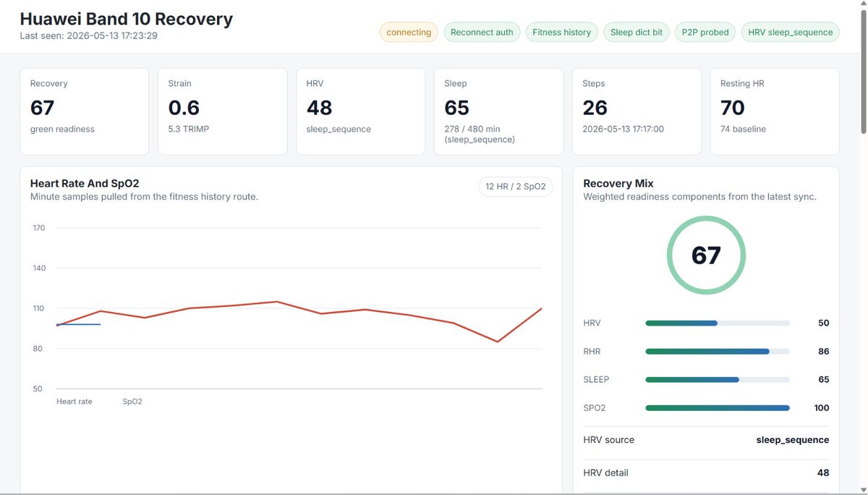Viewport: 868px width, 495px height.
Task: Click the "Recovery Mix" heading
Action: tap(618, 184)
